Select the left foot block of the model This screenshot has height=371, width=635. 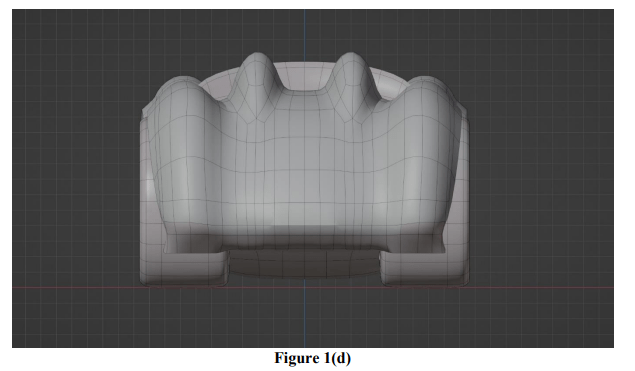[x=183, y=268]
